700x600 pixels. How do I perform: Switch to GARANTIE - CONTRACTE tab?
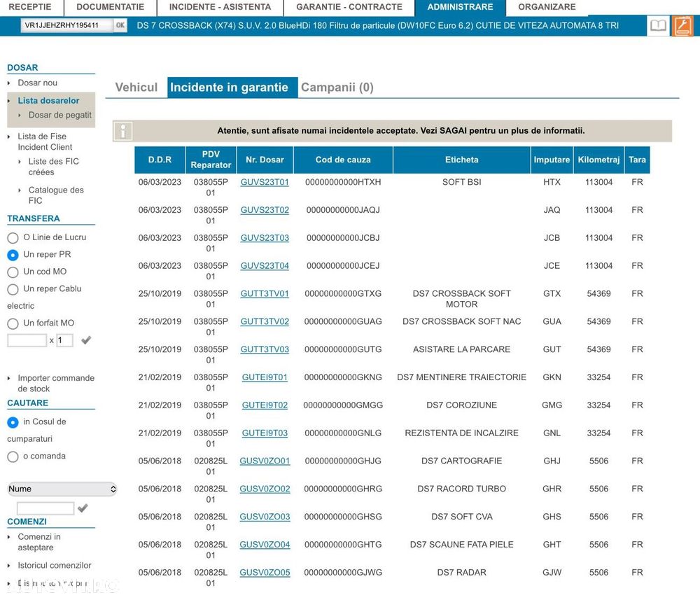click(349, 7)
